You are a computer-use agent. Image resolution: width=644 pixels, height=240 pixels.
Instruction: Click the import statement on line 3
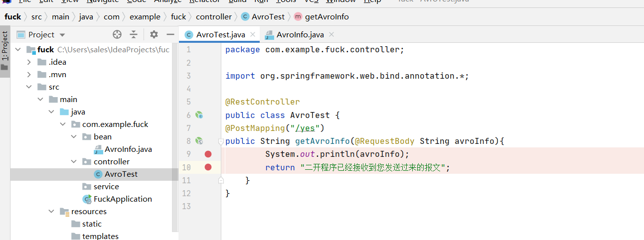pos(347,76)
